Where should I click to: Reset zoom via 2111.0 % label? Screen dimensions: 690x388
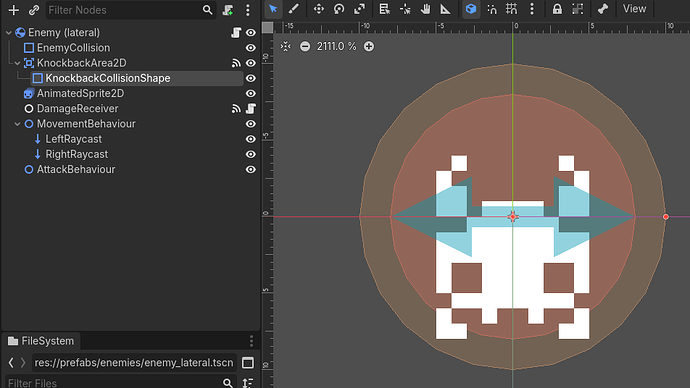[336, 46]
